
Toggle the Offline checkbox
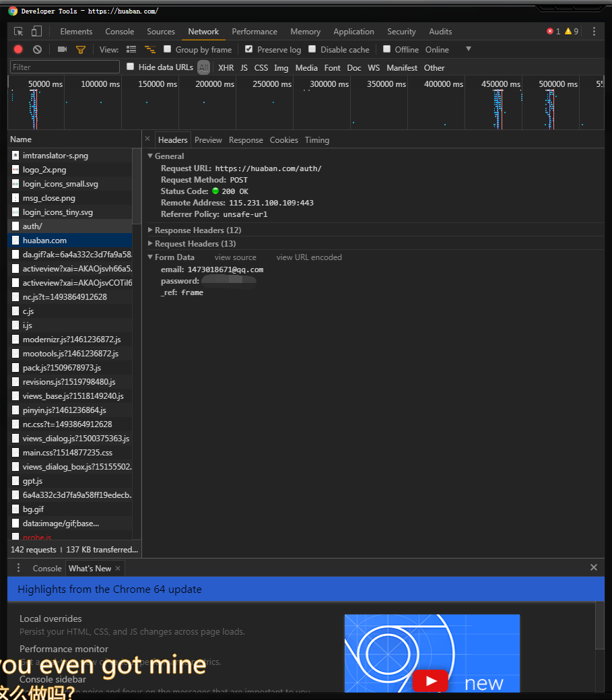[386, 49]
